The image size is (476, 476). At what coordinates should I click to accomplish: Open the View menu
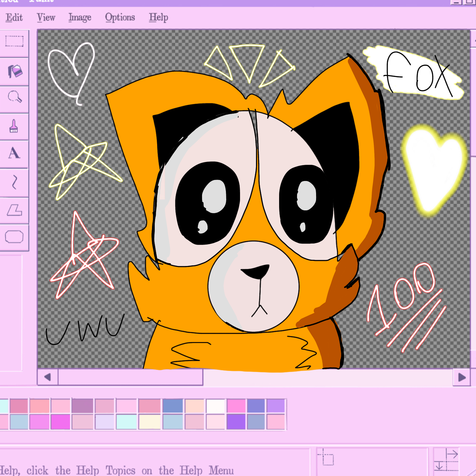click(46, 17)
